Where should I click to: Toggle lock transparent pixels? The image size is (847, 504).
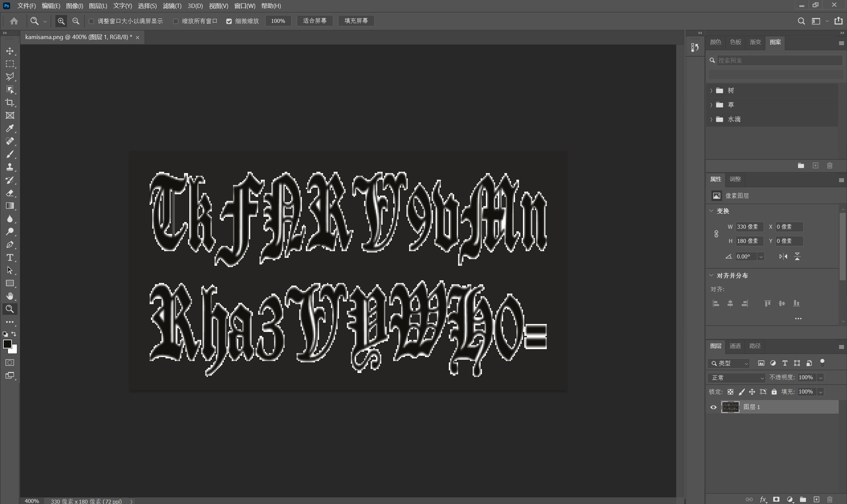(730, 391)
